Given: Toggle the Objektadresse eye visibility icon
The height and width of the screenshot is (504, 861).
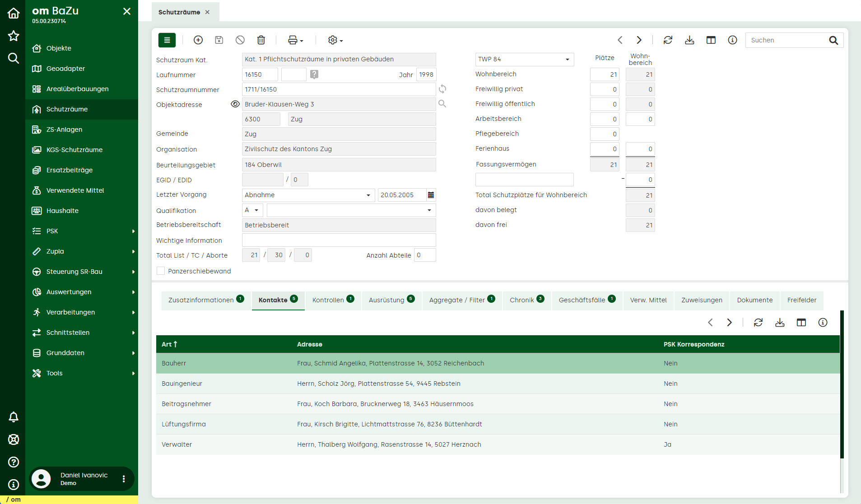Looking at the screenshot, I should pos(235,104).
